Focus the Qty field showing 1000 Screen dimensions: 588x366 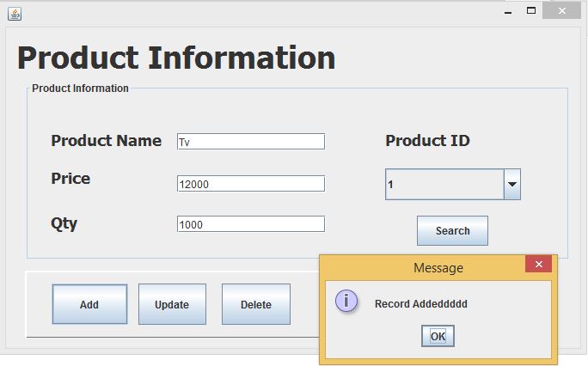251,224
